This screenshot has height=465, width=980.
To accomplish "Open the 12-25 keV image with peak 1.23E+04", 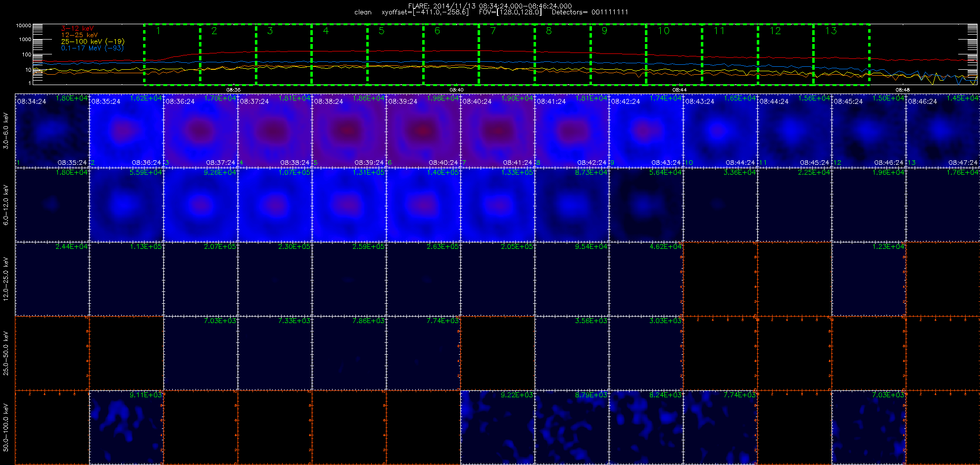I will click(869, 279).
